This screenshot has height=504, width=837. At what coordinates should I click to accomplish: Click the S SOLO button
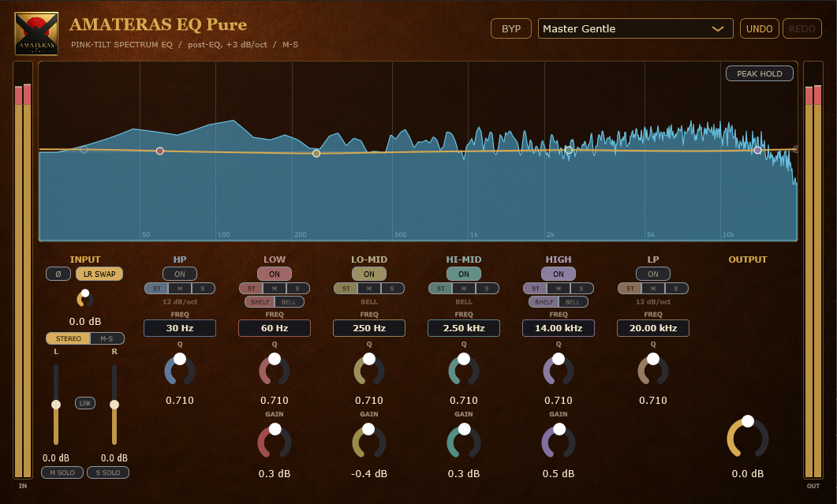[x=108, y=472]
